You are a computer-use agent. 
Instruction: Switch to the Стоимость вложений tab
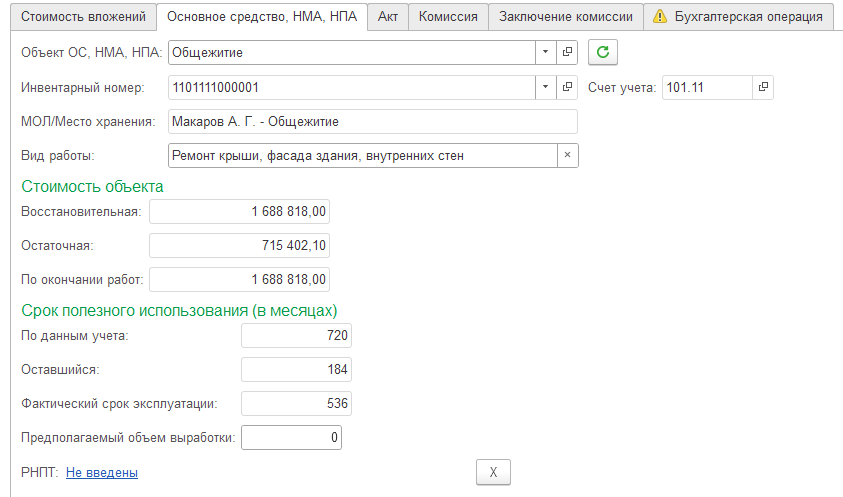coord(83,17)
